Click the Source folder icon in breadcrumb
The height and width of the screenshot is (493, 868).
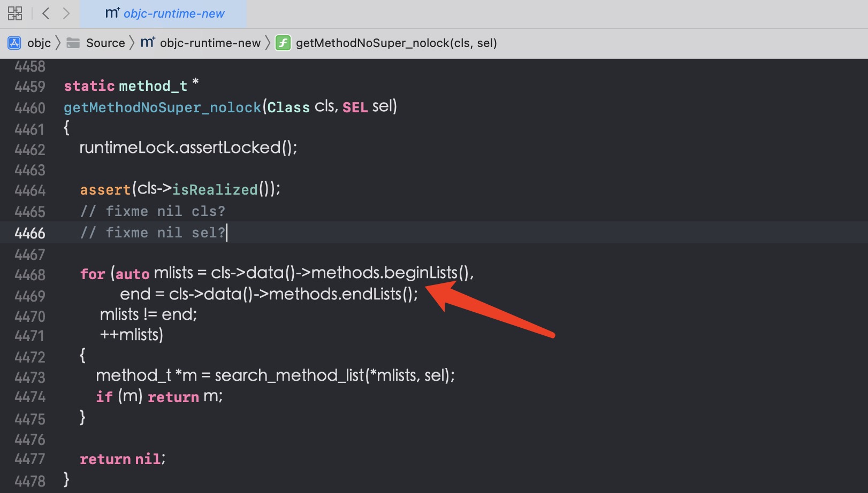coord(73,43)
